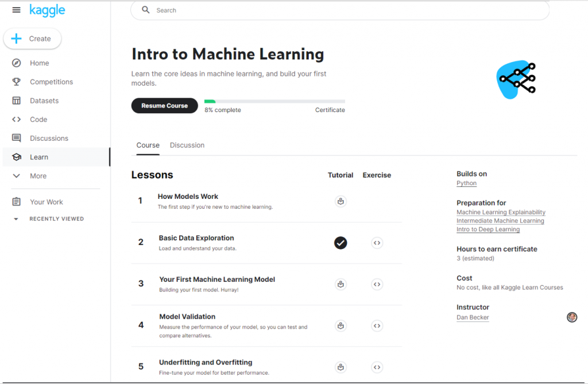The width and height of the screenshot is (588, 384).
Task: Click Dan Becker's avatar photo
Action: tap(571, 317)
